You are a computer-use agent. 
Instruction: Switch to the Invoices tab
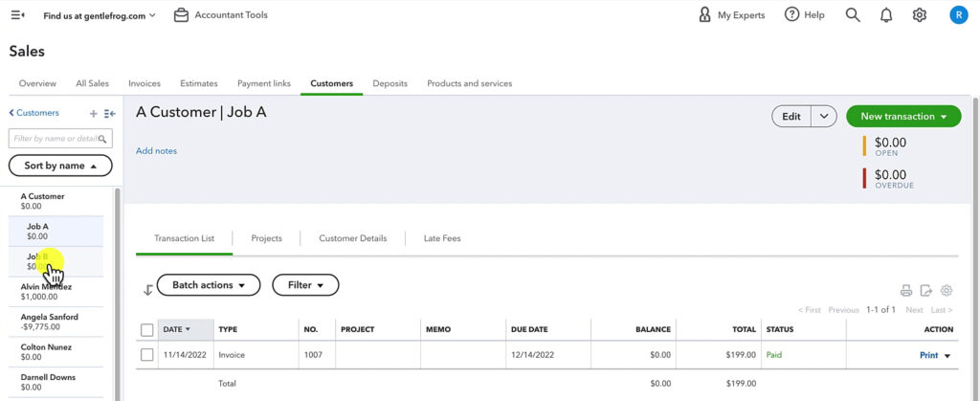pyautogui.click(x=145, y=83)
